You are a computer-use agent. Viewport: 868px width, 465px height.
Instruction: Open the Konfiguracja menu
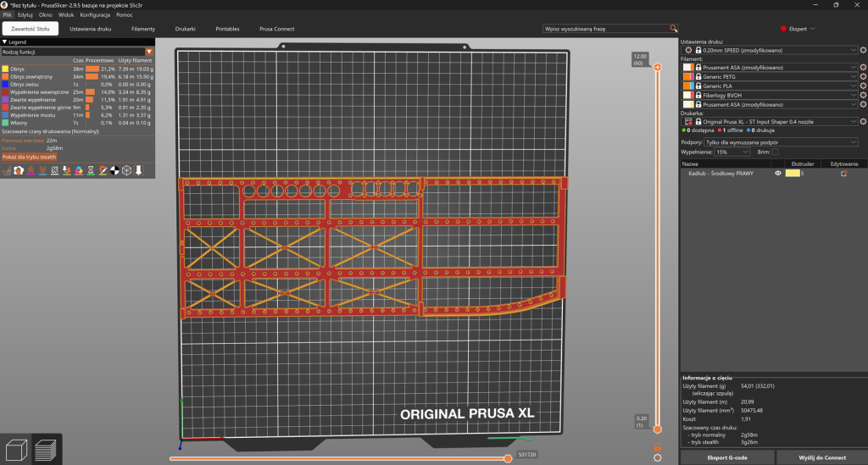point(95,15)
